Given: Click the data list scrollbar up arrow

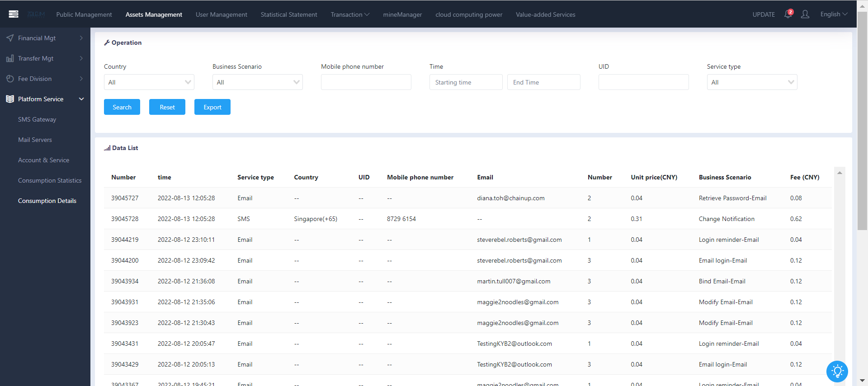Looking at the screenshot, I should pyautogui.click(x=840, y=173).
